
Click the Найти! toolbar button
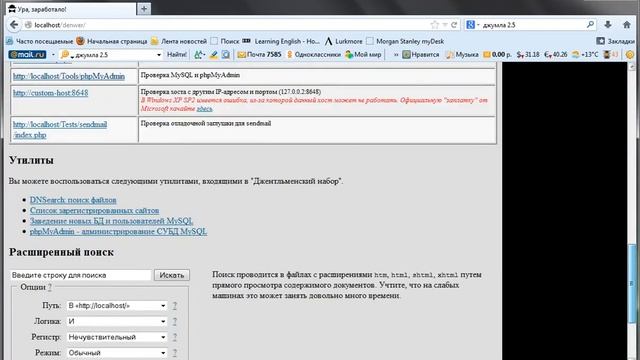(x=177, y=54)
